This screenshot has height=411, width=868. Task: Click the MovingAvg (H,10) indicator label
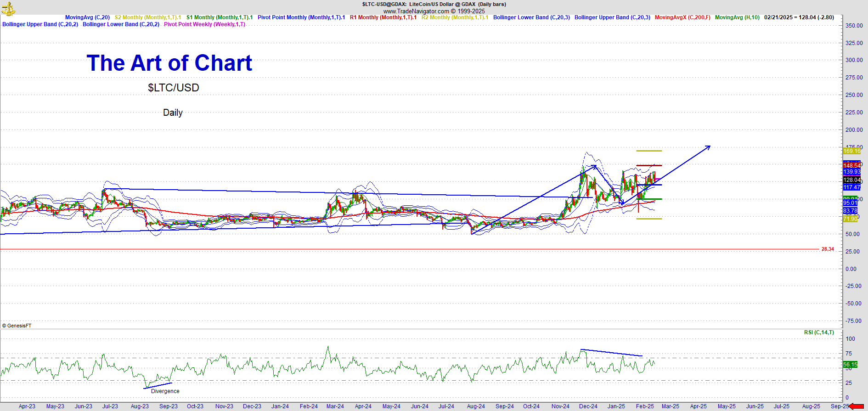[x=737, y=17]
